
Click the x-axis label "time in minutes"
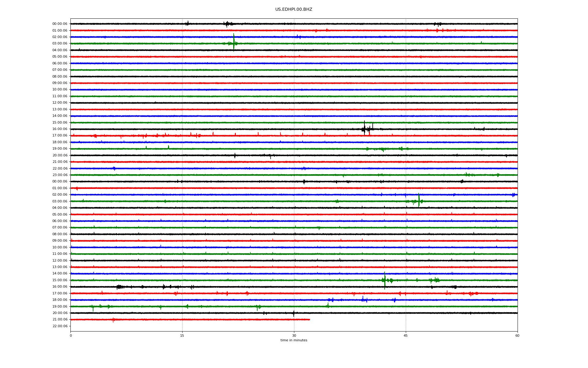(294, 340)
